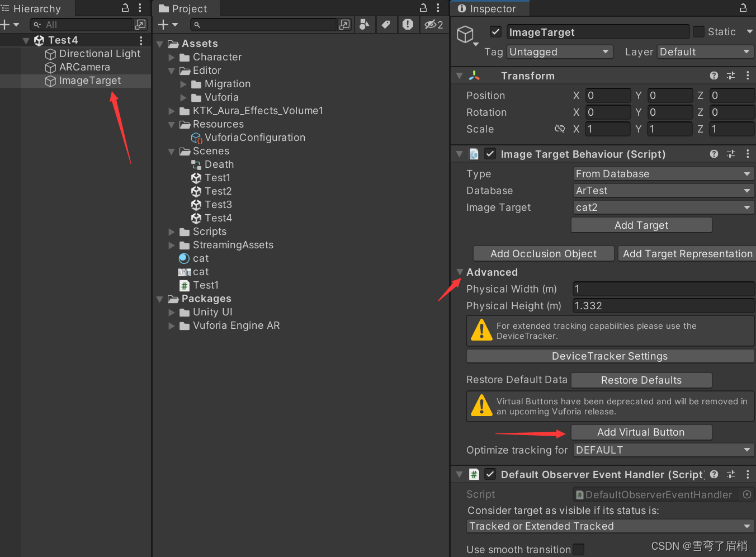Image resolution: width=756 pixels, height=557 pixels.
Task: Open the Hierarchy search-by-type window icon
Action: click(x=140, y=25)
